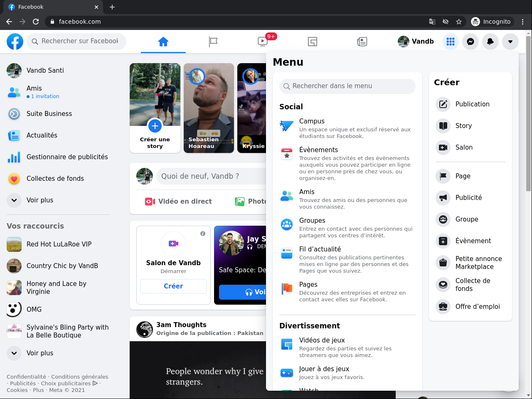Click the Facebook logo icon

click(15, 42)
